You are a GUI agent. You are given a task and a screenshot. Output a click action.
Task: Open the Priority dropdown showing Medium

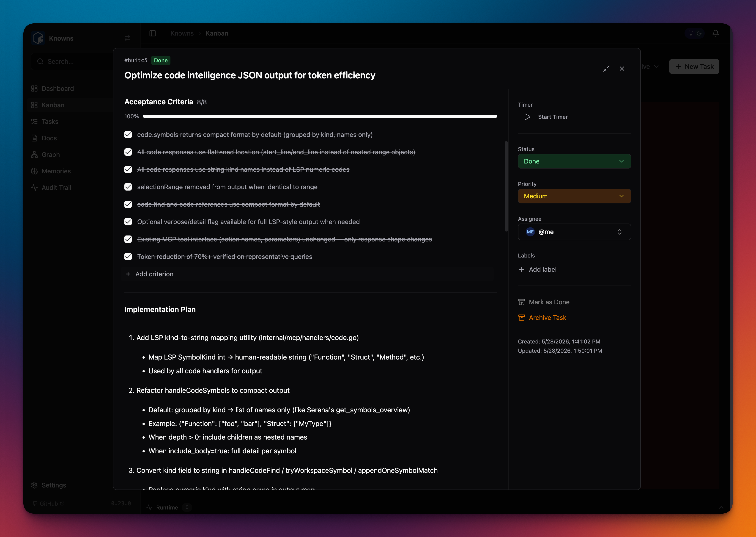tap(574, 196)
